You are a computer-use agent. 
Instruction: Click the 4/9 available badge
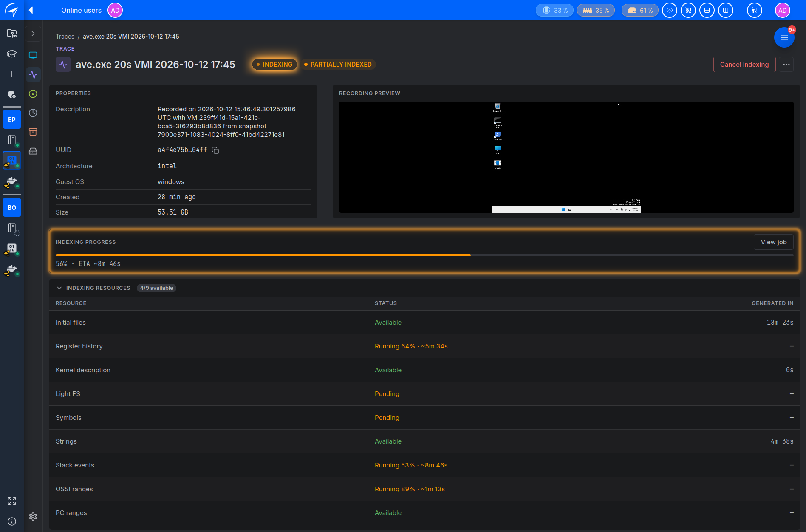point(156,288)
